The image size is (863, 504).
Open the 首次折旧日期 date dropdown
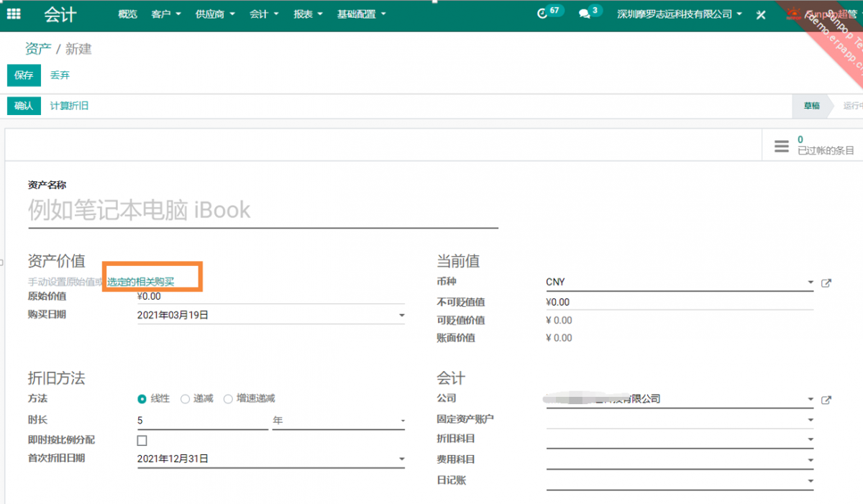(401, 459)
